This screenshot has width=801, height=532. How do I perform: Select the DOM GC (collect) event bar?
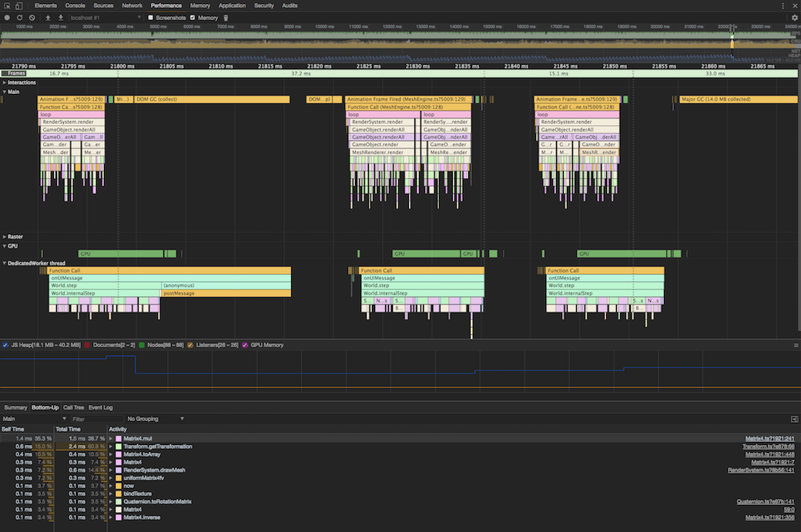pyautogui.click(x=212, y=99)
